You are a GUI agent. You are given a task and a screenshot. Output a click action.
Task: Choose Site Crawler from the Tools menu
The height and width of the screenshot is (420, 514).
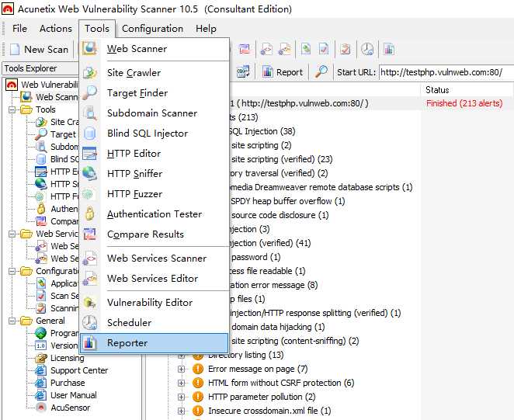154,73
